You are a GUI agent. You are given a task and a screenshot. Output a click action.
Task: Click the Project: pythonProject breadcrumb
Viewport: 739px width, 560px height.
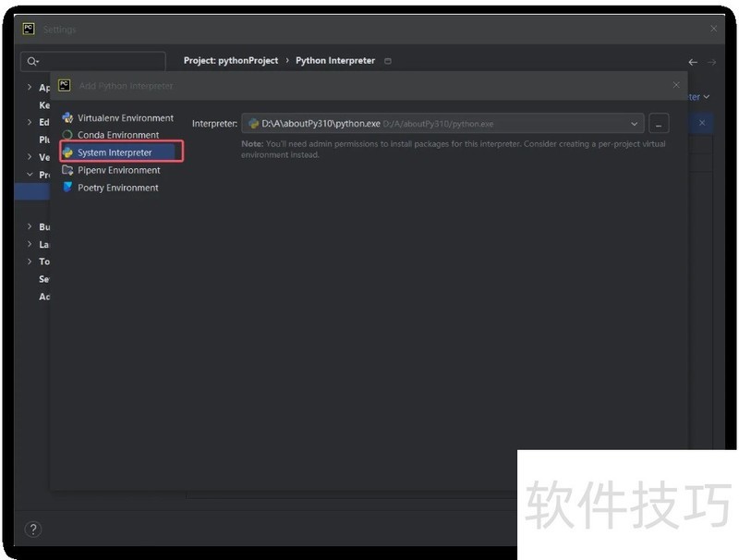(231, 61)
